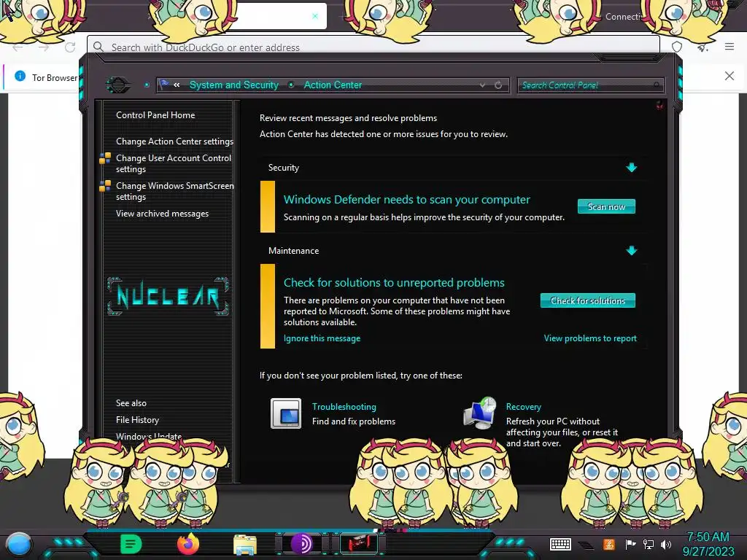
Task: Click the Troubleshooting monitor icon
Action: pos(286,413)
